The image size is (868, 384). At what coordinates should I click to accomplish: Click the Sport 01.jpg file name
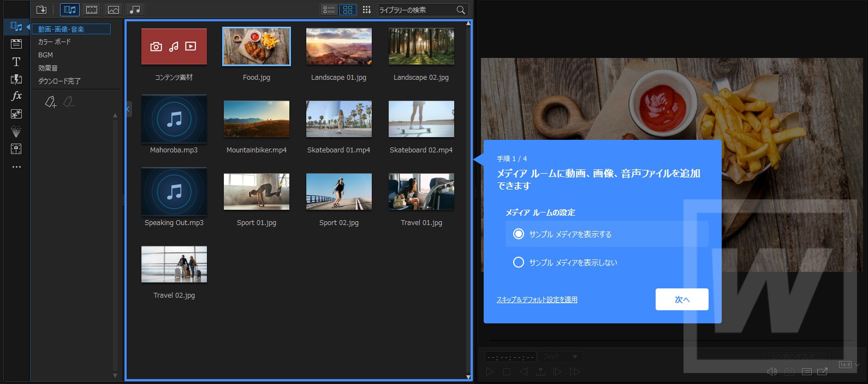click(257, 223)
